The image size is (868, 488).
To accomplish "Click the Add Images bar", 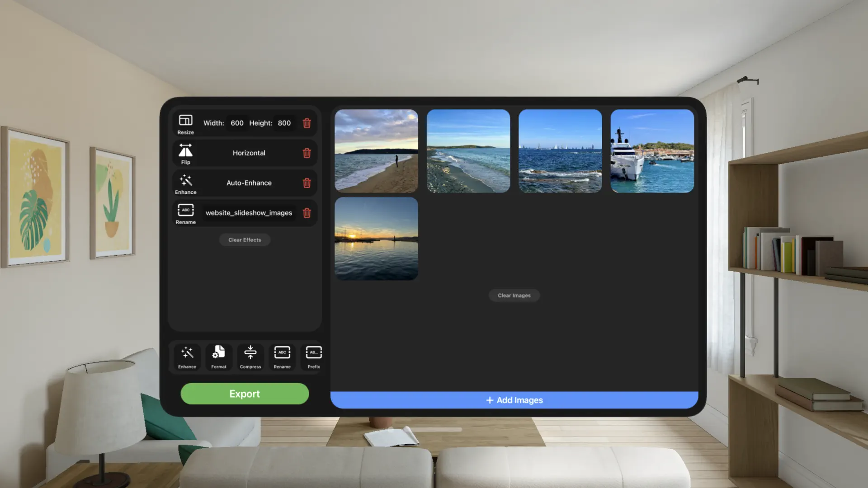I will (x=514, y=399).
